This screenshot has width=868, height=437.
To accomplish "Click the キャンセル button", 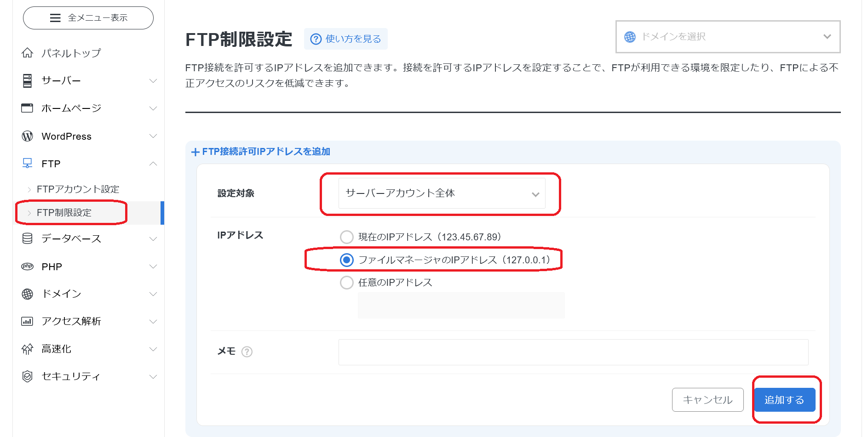I will [x=707, y=400].
